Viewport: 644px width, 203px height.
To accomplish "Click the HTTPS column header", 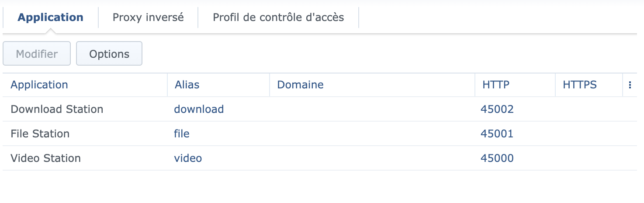I will click(x=579, y=85).
